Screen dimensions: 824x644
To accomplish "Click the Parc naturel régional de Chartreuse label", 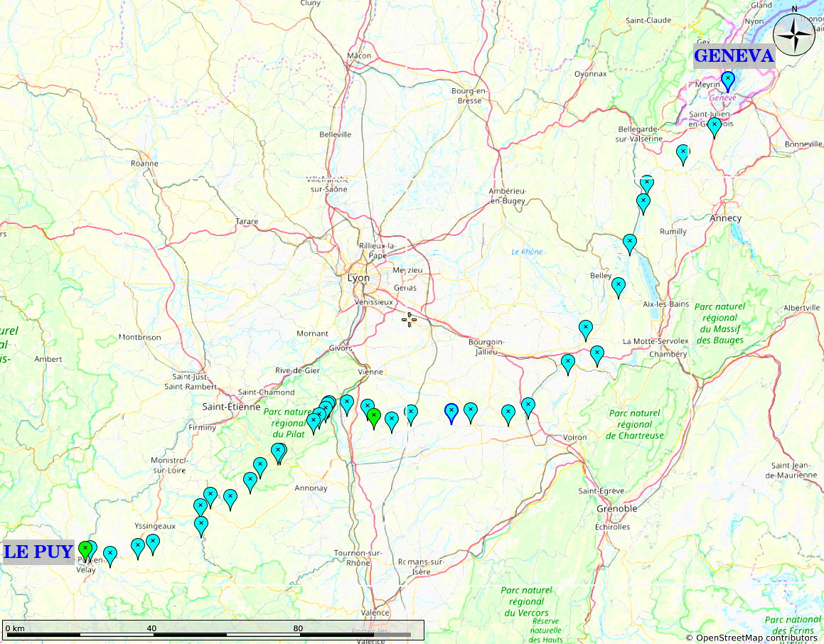I will [x=635, y=424].
